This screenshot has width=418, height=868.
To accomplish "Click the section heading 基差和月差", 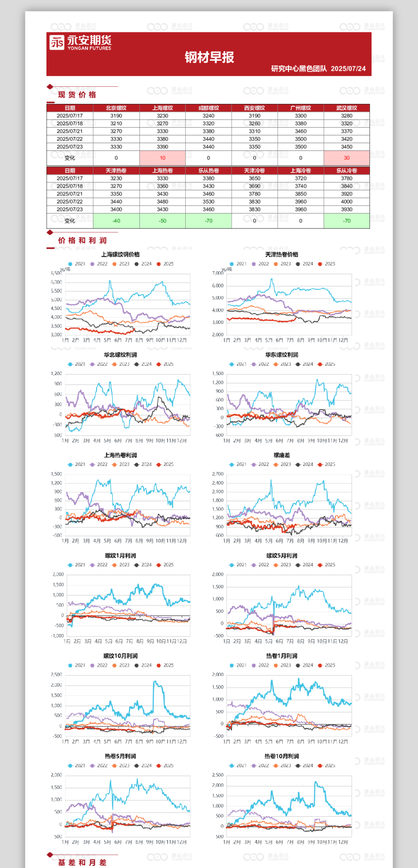I will coord(82,862).
